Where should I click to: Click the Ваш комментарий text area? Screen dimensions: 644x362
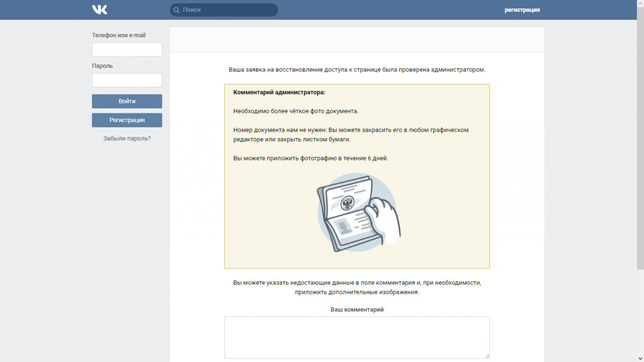(357, 337)
